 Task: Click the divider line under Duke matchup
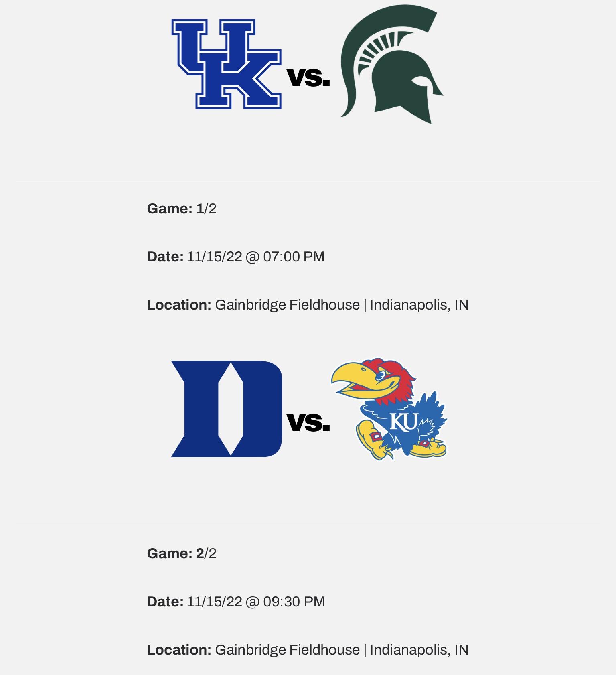tap(308, 525)
